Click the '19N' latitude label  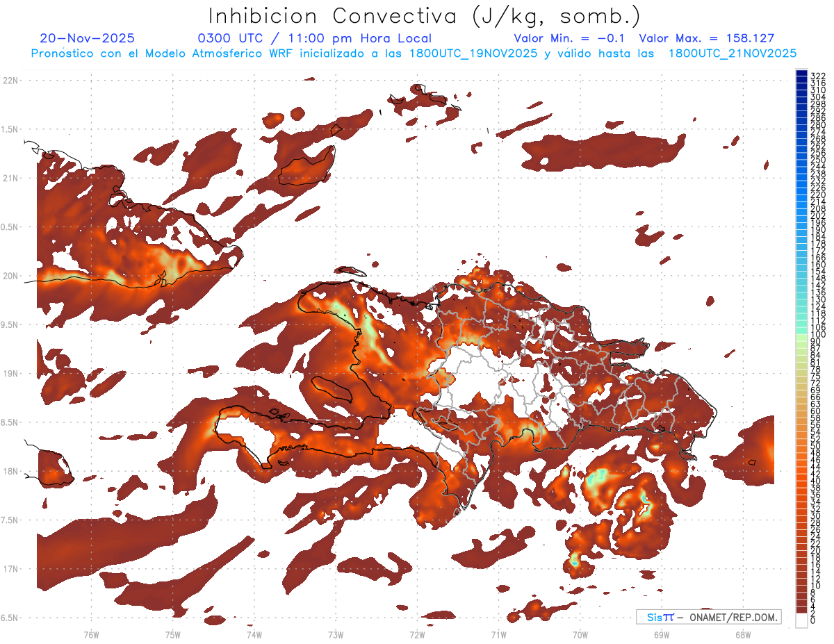click(10, 374)
